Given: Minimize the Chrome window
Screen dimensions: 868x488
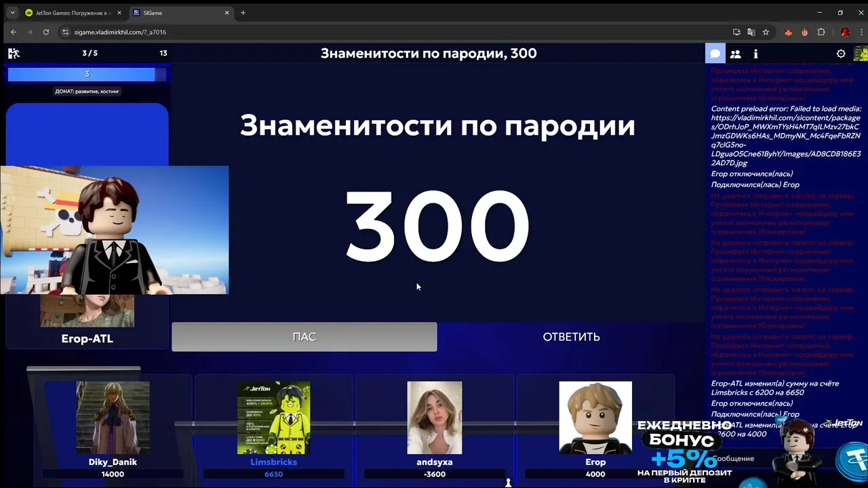Looking at the screenshot, I should pos(819,12).
